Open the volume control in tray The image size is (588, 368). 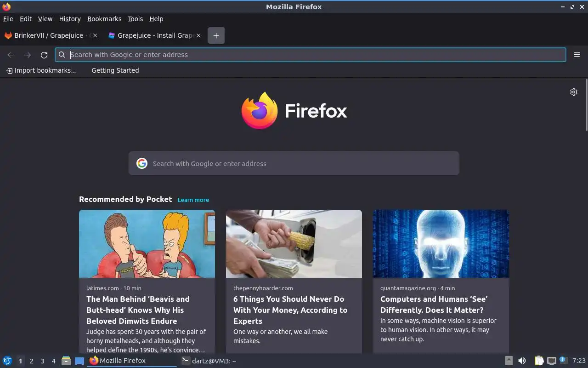coord(522,361)
